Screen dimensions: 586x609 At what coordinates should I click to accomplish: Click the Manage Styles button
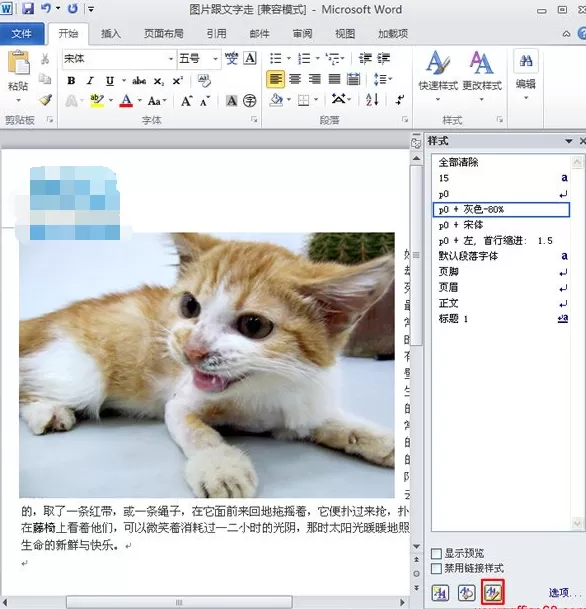pos(493,592)
